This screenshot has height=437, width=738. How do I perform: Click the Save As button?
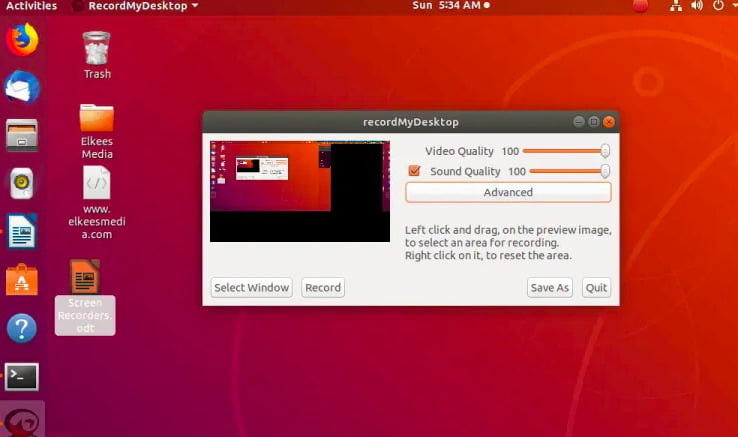pos(550,287)
